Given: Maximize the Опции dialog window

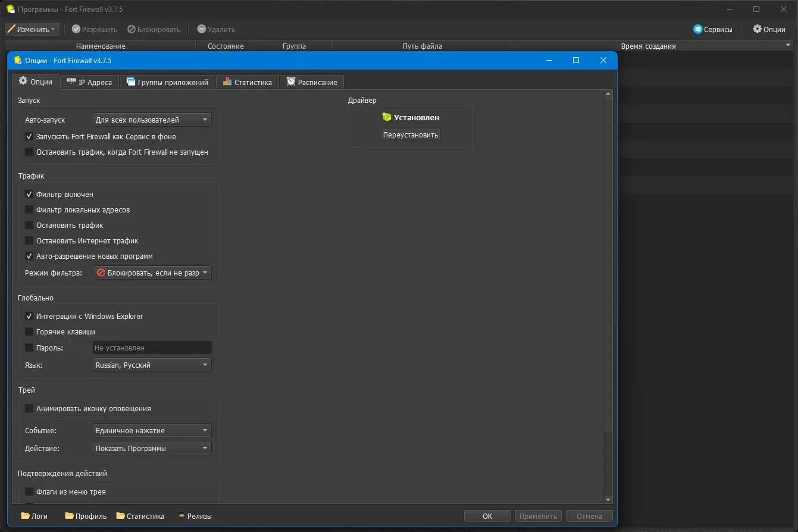Looking at the screenshot, I should pyautogui.click(x=576, y=60).
